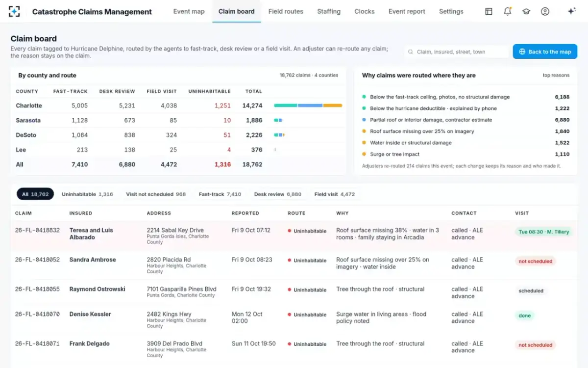Viewport: 588px width, 368px height.
Task: Click Sarasota county row label
Action: click(x=28, y=120)
